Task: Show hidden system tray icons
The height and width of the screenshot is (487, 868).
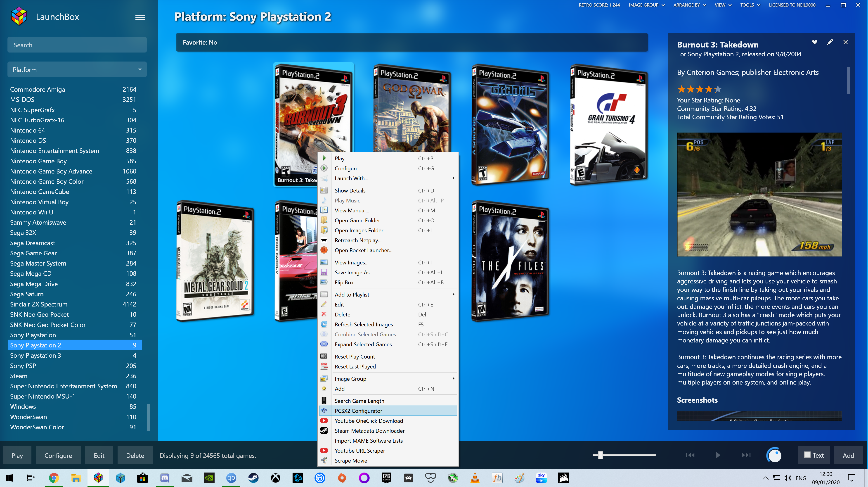Action: point(766,478)
